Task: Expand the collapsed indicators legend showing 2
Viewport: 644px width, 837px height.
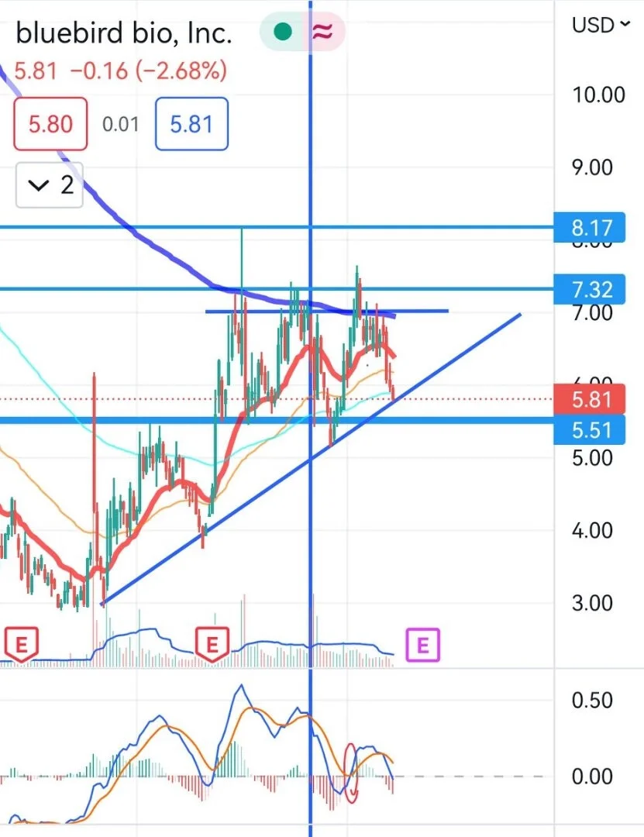Action: point(50,185)
